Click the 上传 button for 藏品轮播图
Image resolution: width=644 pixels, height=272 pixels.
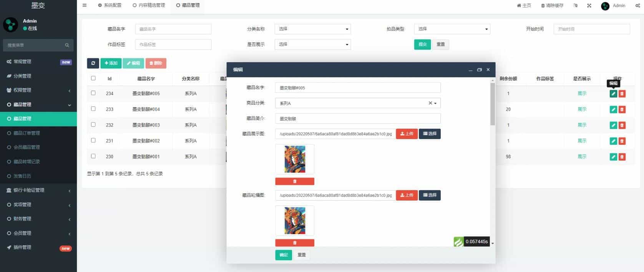tap(407, 195)
